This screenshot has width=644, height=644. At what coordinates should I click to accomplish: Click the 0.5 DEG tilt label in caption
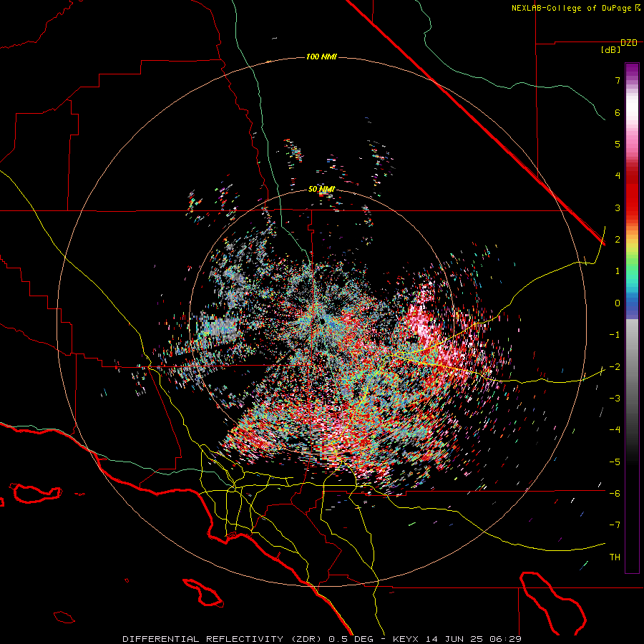click(x=351, y=639)
